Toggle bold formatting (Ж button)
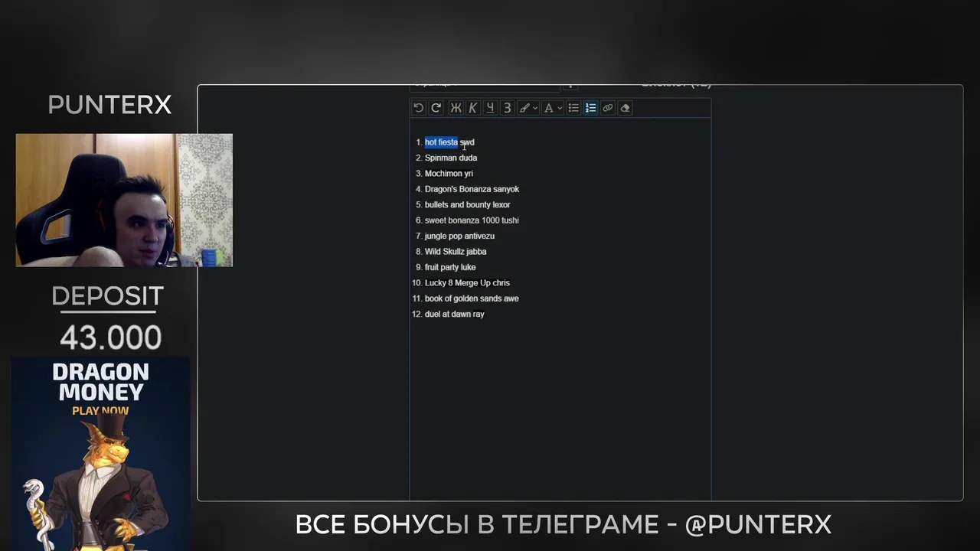 point(456,108)
